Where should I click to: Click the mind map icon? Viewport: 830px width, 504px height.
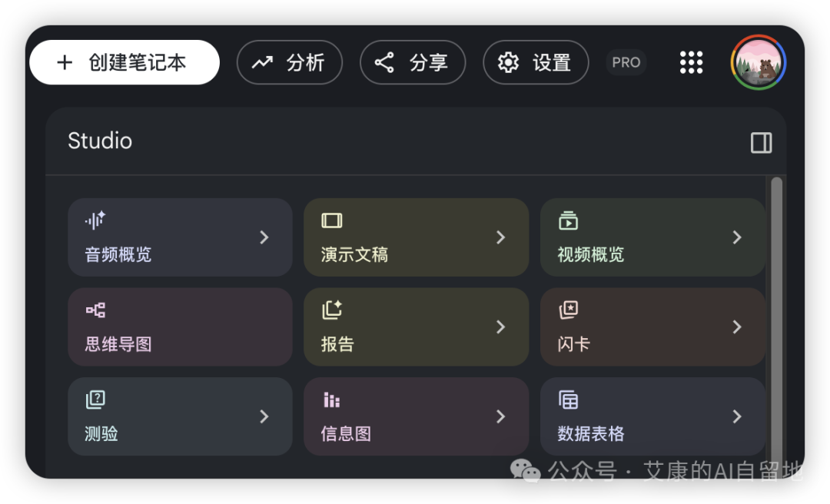[x=95, y=310]
